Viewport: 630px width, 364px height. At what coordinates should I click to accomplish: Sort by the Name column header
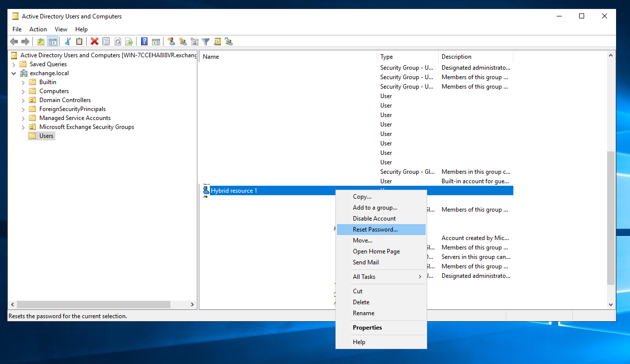point(288,57)
